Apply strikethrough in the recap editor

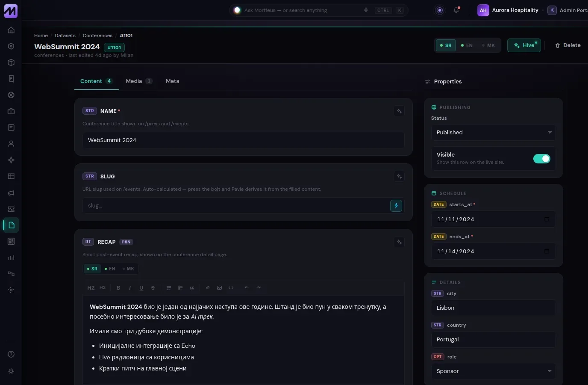pyautogui.click(x=153, y=288)
